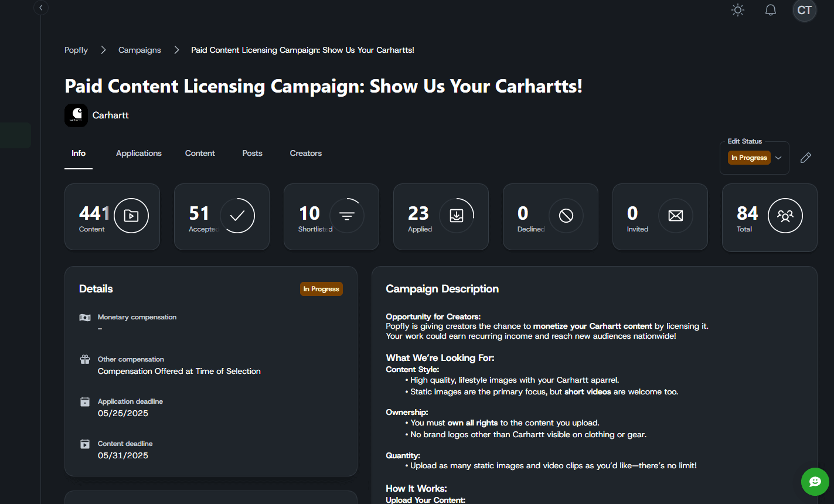Open the Content tab
The image size is (834, 504).
coord(200,153)
